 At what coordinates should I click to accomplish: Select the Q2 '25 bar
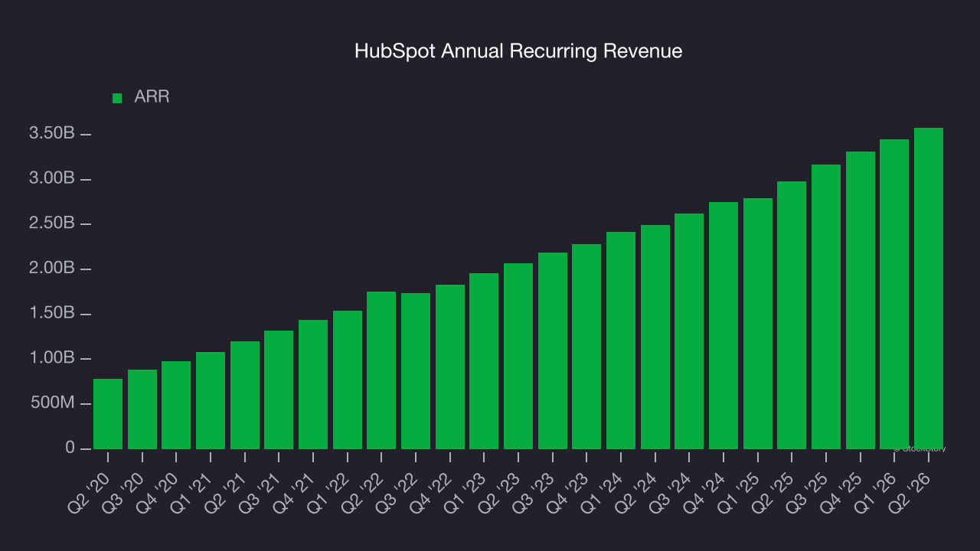click(792, 315)
